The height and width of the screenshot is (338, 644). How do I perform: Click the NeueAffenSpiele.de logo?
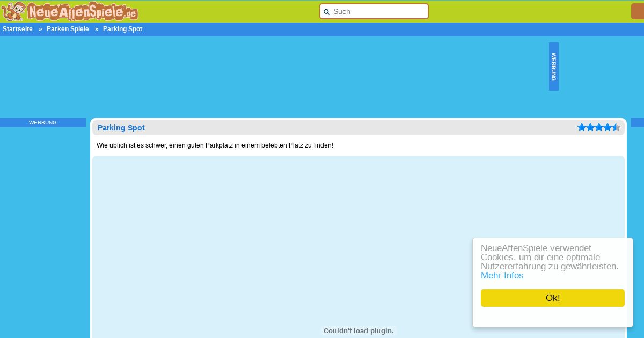(69, 11)
